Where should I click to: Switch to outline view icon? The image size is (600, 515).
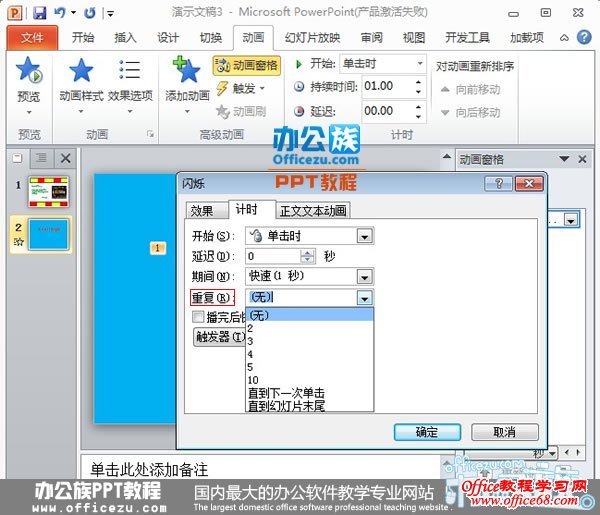coord(41,158)
